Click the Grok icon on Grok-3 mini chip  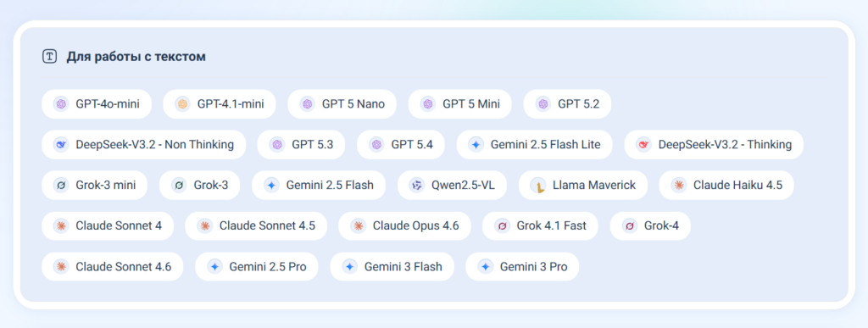[61, 186]
